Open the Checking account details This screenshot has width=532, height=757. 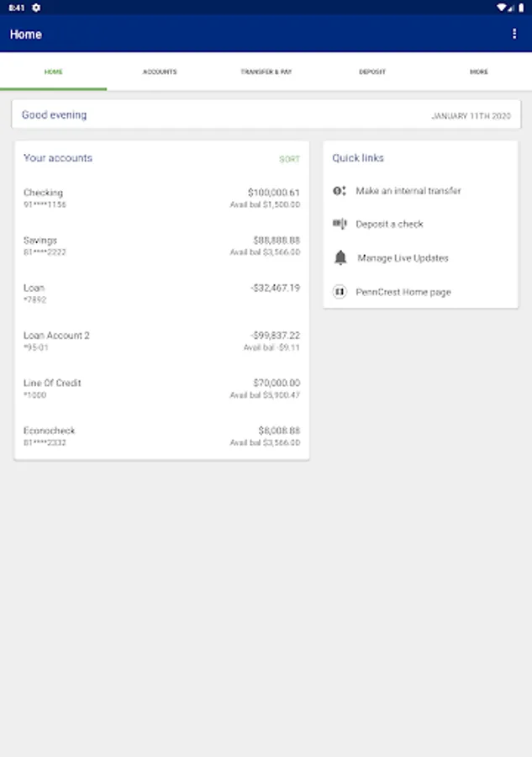click(161, 198)
